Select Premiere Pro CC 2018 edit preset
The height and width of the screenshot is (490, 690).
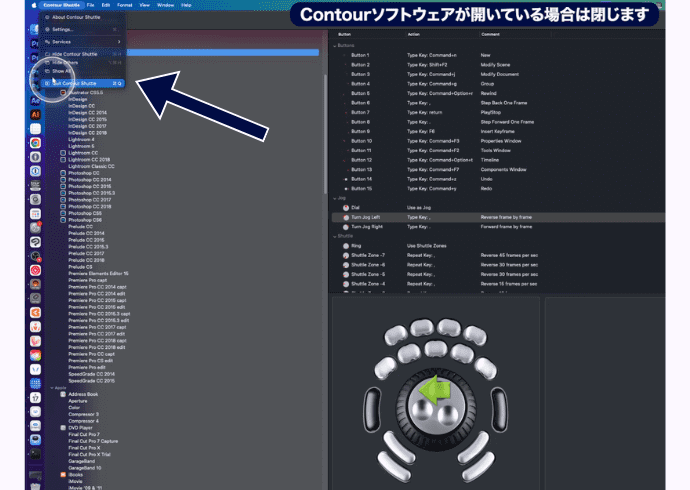97,346
